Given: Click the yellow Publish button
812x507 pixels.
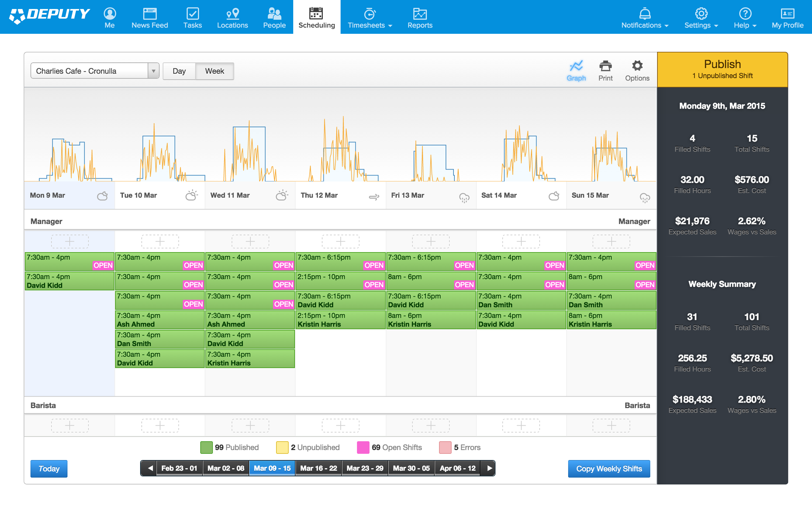Looking at the screenshot, I should pos(722,69).
